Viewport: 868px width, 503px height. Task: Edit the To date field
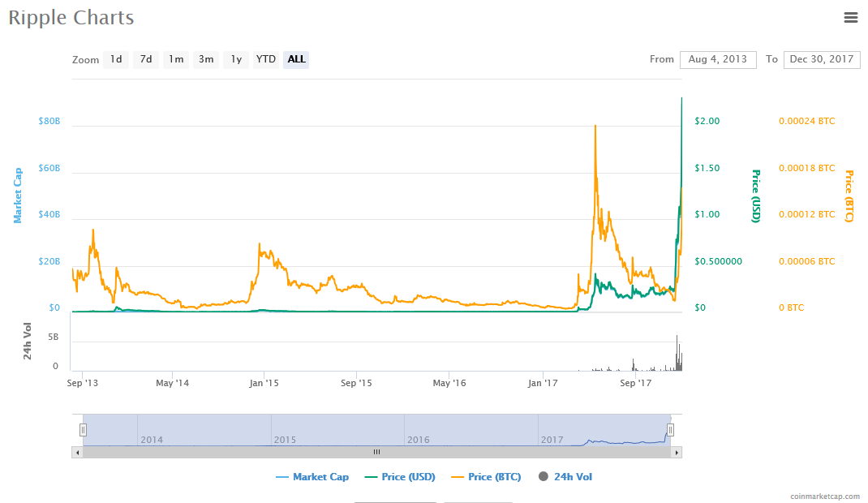822,59
